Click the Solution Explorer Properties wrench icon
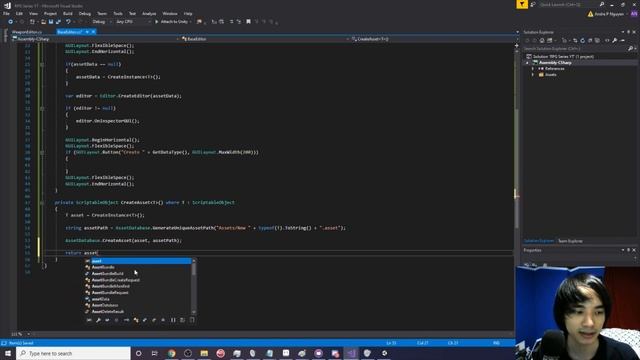The width and height of the screenshot is (640, 360). pyautogui.click(x=615, y=40)
